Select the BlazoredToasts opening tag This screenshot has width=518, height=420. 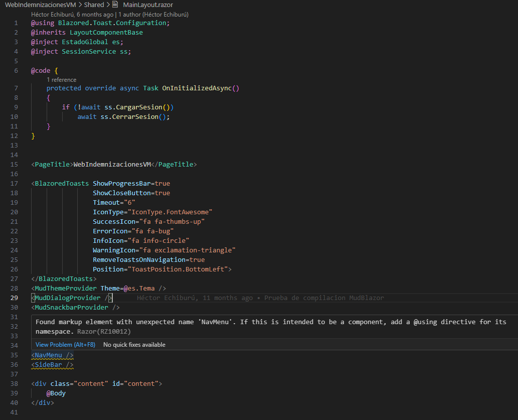[59, 183]
